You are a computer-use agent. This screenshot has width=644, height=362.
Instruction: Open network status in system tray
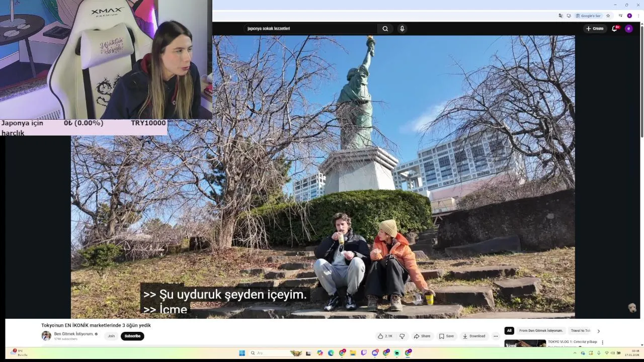pyautogui.click(x=607, y=353)
